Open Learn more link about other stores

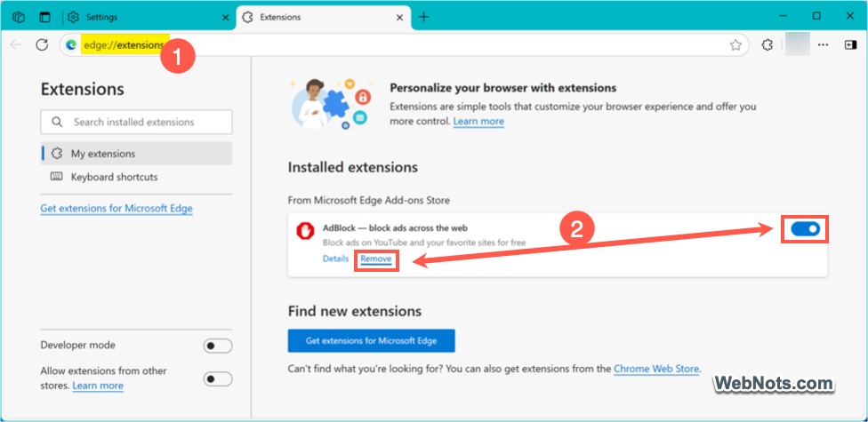pos(98,386)
